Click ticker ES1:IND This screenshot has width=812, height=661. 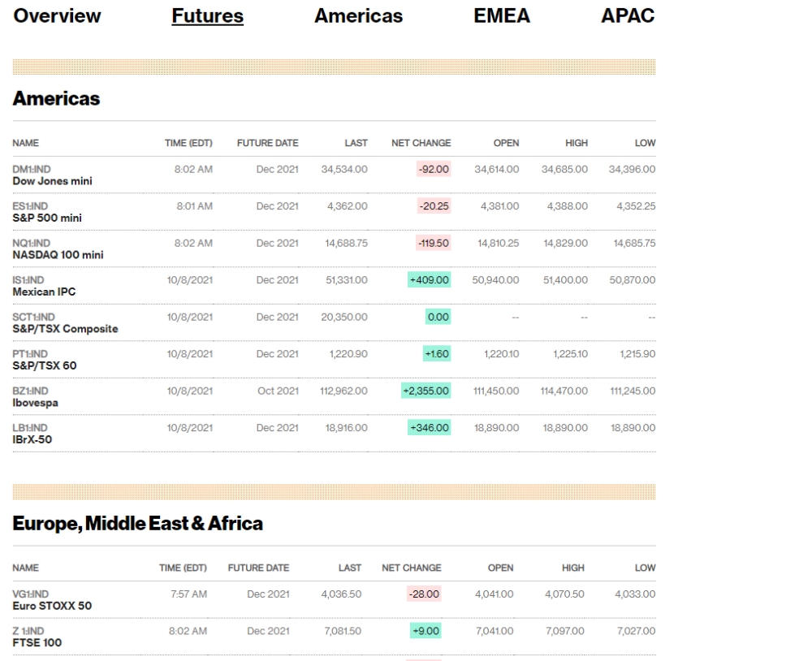[30, 206]
